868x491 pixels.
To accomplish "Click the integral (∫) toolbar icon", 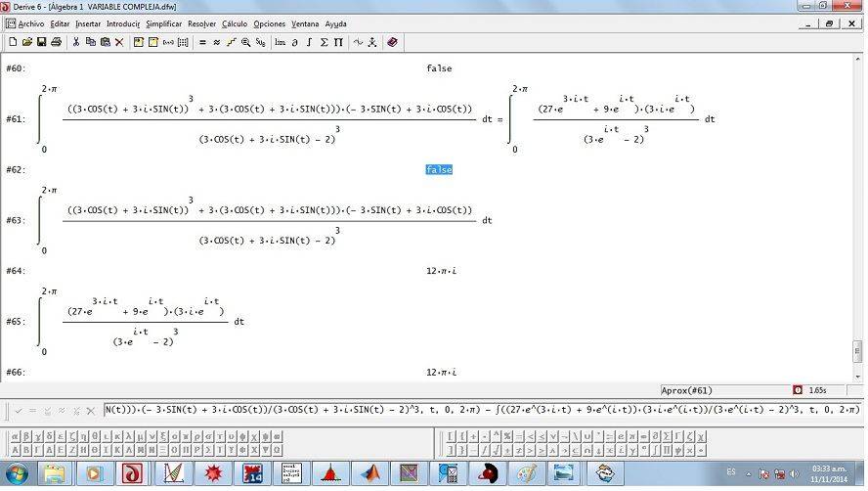I will coord(309,42).
